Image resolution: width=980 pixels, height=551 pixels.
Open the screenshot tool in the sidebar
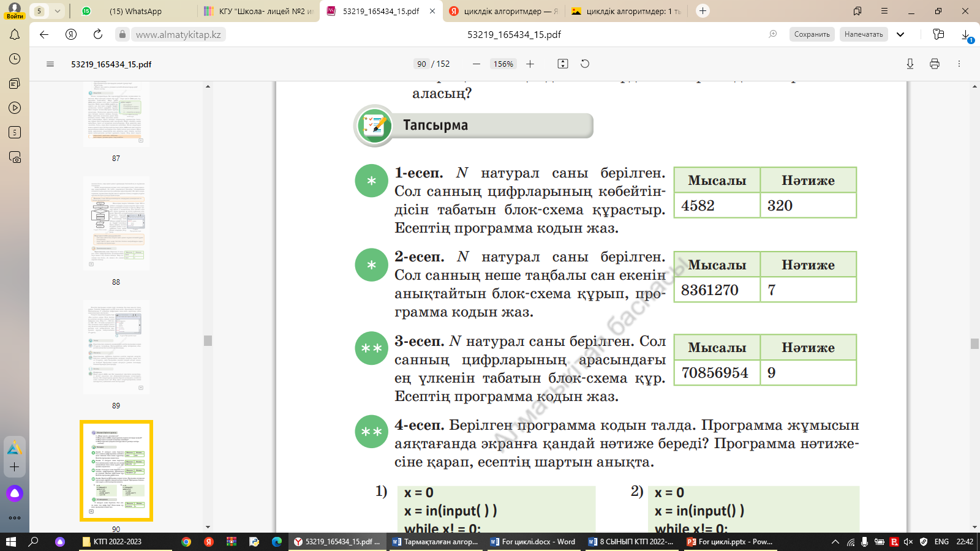pos(15,157)
